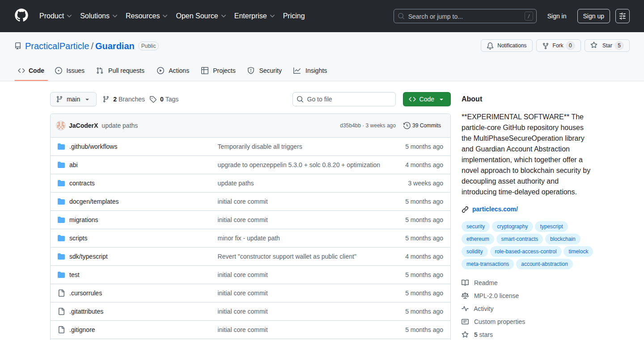Click the .github/workflows folder icon

pyautogui.click(x=61, y=147)
